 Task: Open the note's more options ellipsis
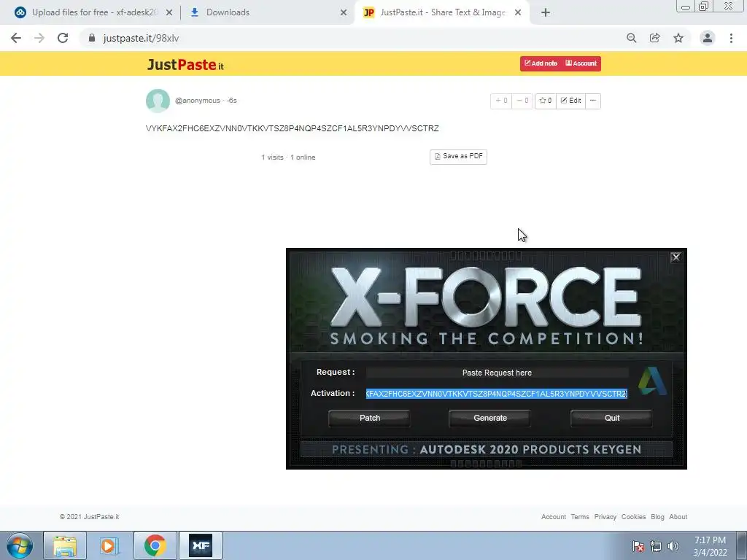pyautogui.click(x=593, y=101)
